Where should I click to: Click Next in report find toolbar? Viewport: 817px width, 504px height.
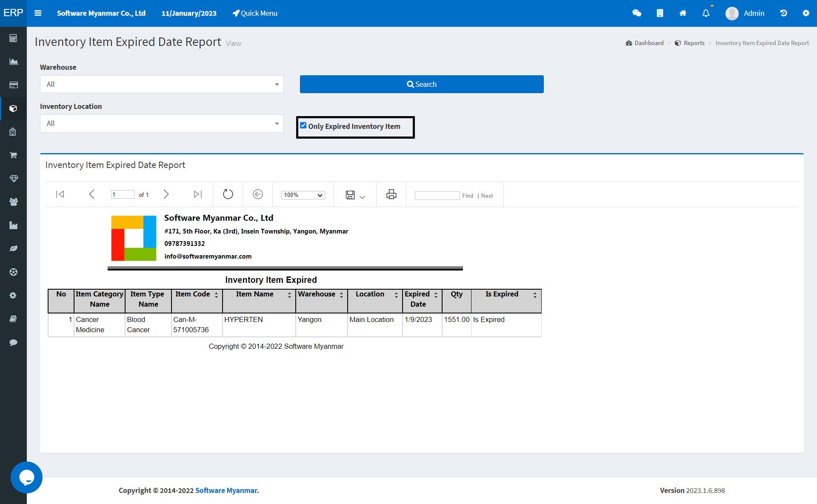(487, 196)
